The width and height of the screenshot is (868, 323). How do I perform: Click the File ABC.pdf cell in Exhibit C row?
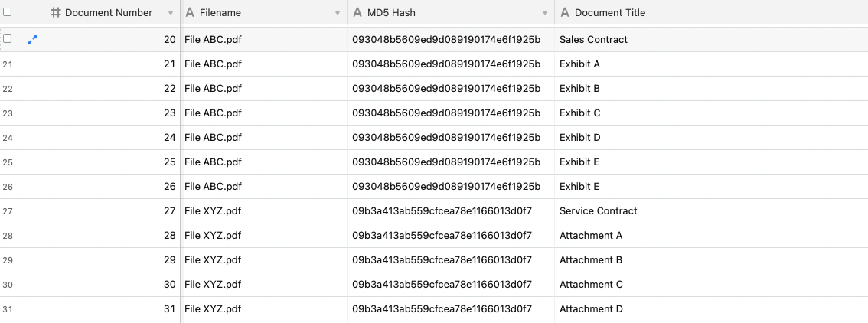[x=264, y=113]
